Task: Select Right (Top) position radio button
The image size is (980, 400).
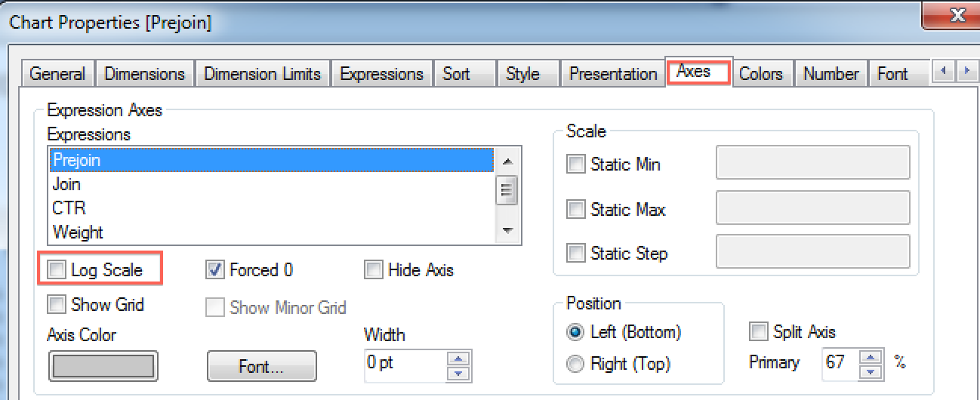Action: (576, 365)
